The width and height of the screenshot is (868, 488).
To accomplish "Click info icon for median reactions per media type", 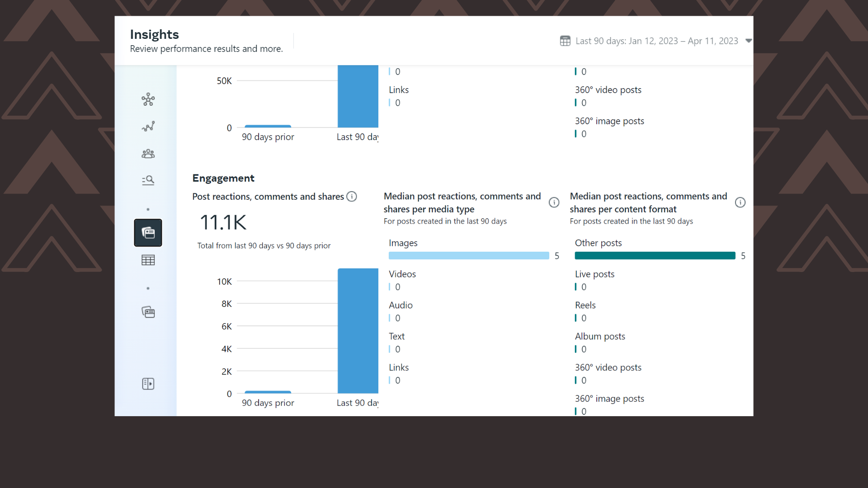I will (554, 202).
